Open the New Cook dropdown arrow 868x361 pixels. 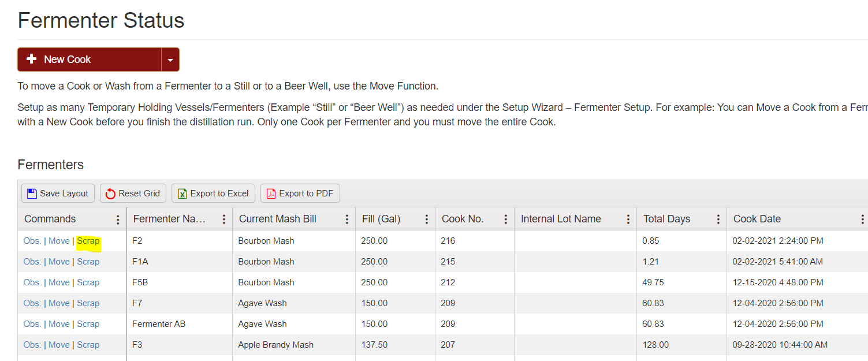(x=170, y=59)
